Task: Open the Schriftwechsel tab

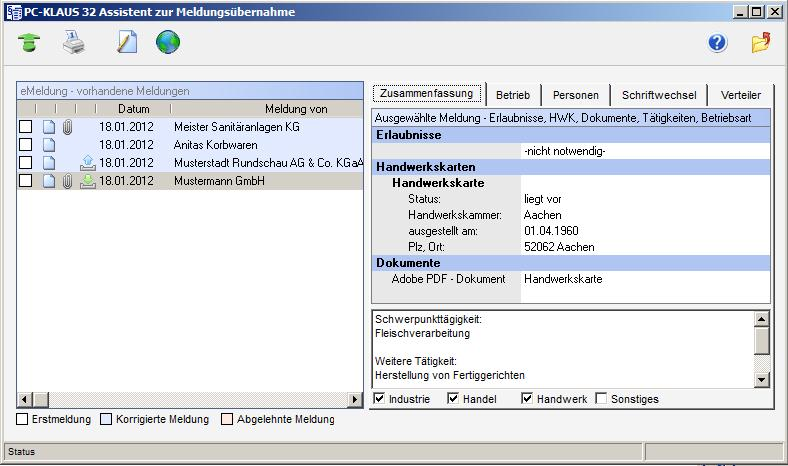Action: pyautogui.click(x=659, y=95)
